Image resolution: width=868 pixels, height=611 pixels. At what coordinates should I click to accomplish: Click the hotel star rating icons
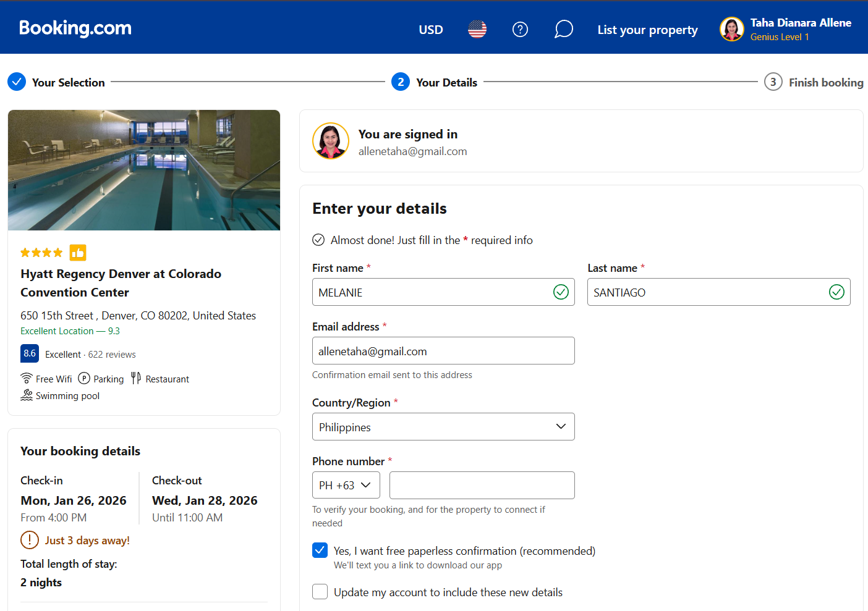click(x=41, y=253)
